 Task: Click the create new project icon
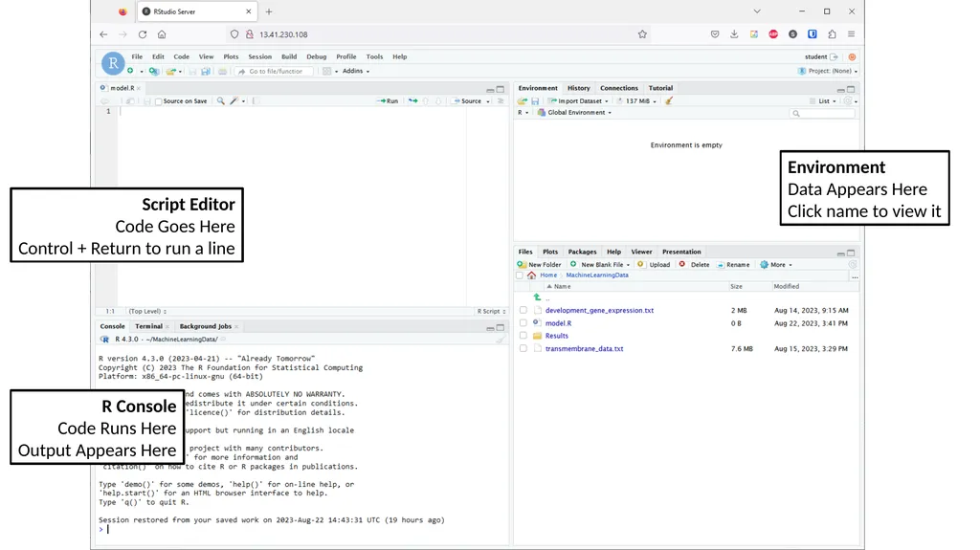point(153,71)
